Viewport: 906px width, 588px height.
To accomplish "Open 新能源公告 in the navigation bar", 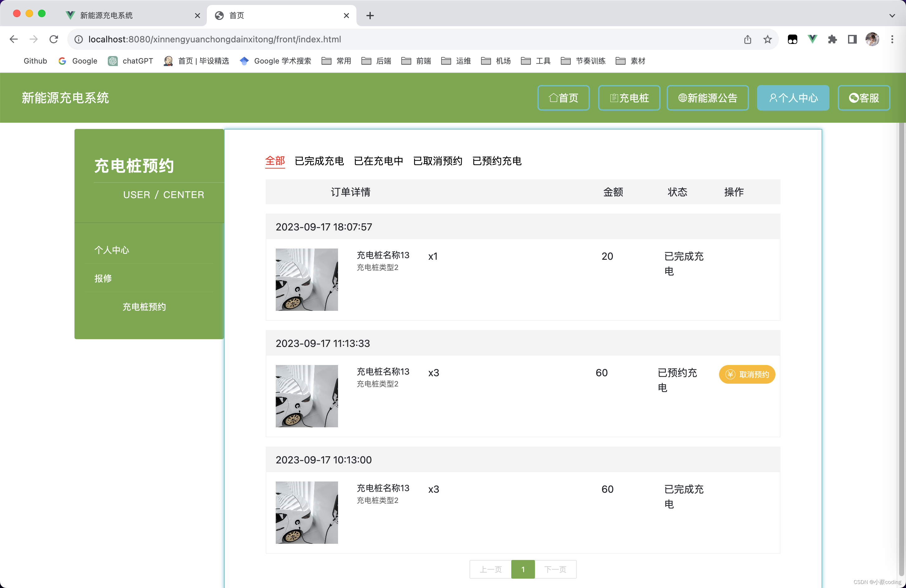I will pos(708,98).
